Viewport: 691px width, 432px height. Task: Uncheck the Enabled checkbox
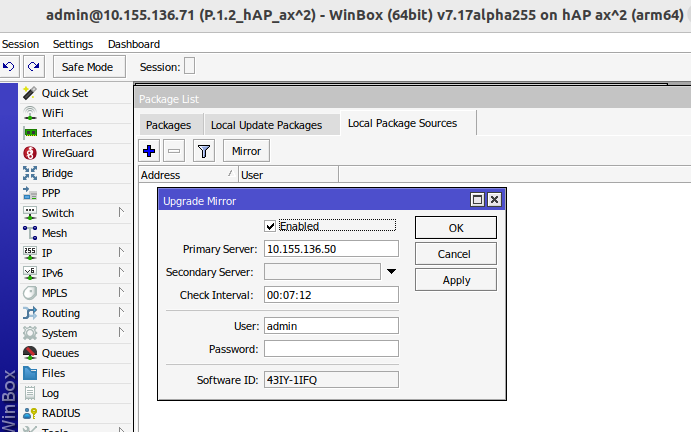pos(270,226)
